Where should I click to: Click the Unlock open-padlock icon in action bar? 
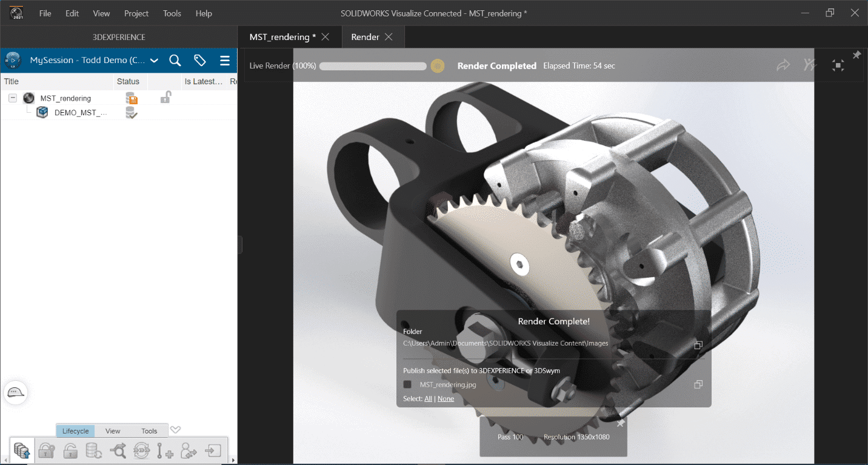(70, 450)
